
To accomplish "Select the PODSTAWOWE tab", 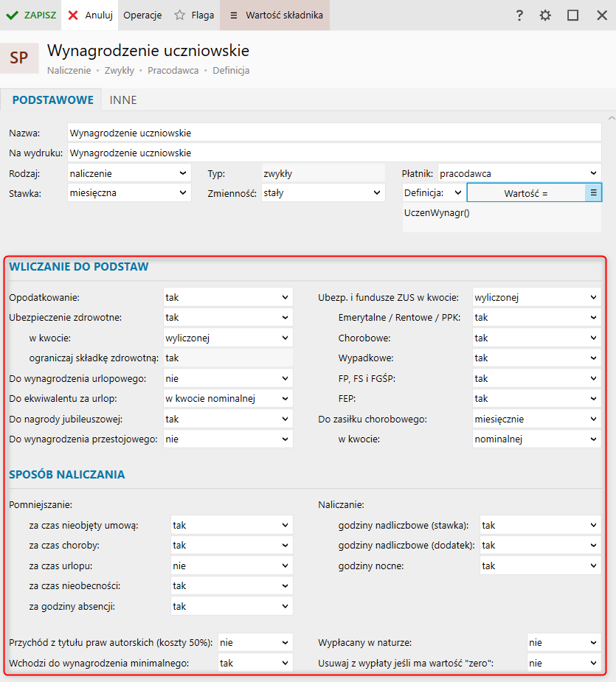I will point(53,100).
